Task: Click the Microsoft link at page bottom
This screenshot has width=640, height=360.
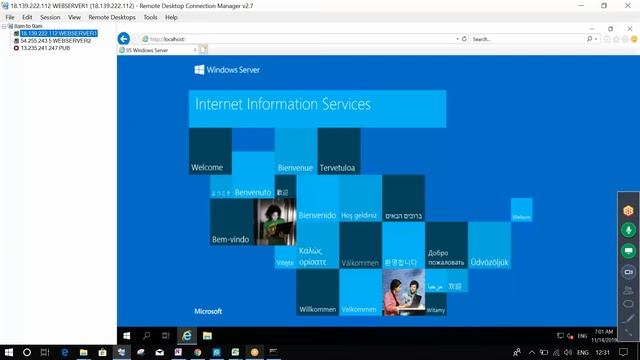Action: pos(208,311)
